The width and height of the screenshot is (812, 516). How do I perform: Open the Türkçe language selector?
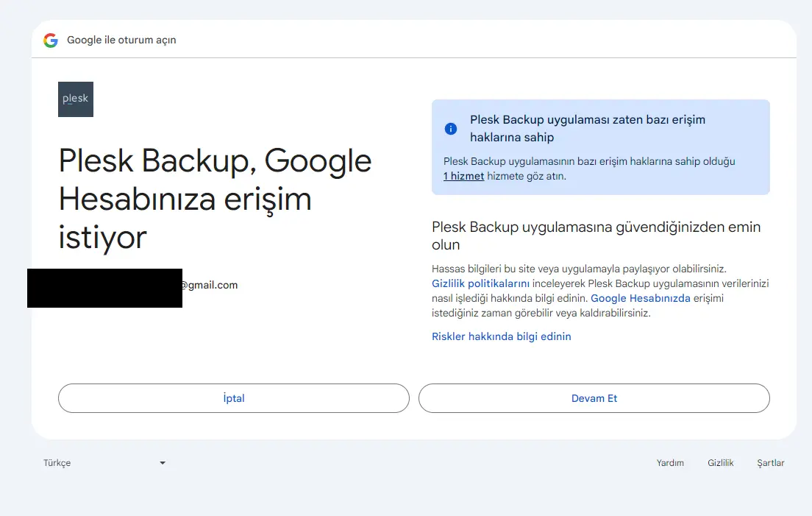click(x=103, y=463)
